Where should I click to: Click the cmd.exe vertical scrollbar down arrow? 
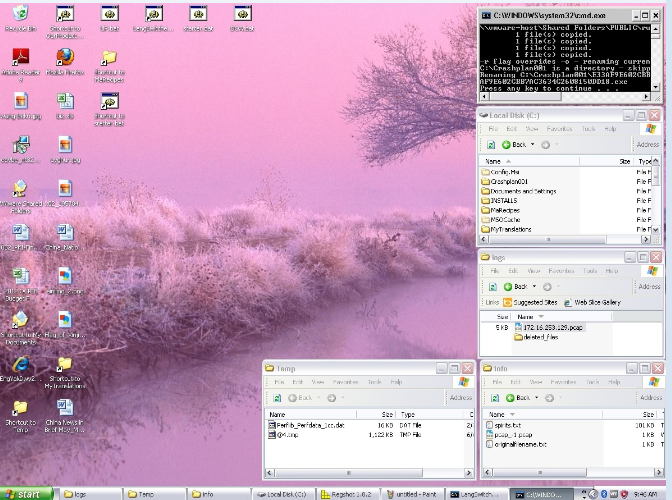[655, 87]
